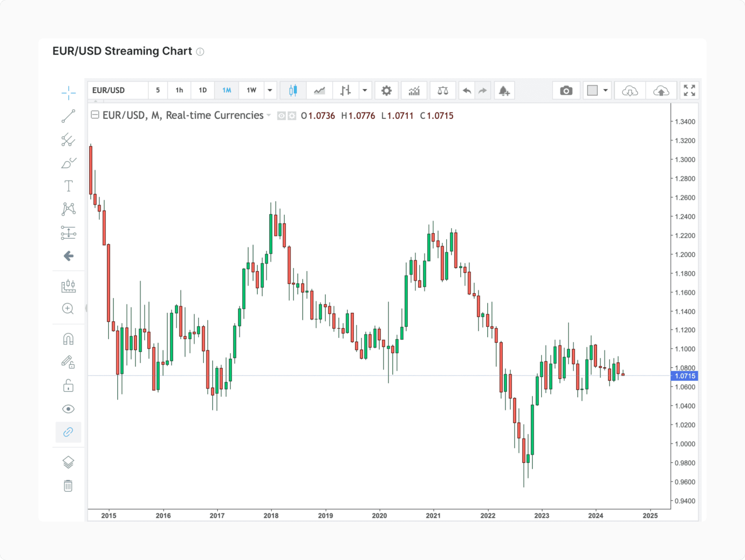
Task: Select the crosshair cursor tool
Action: [x=68, y=93]
